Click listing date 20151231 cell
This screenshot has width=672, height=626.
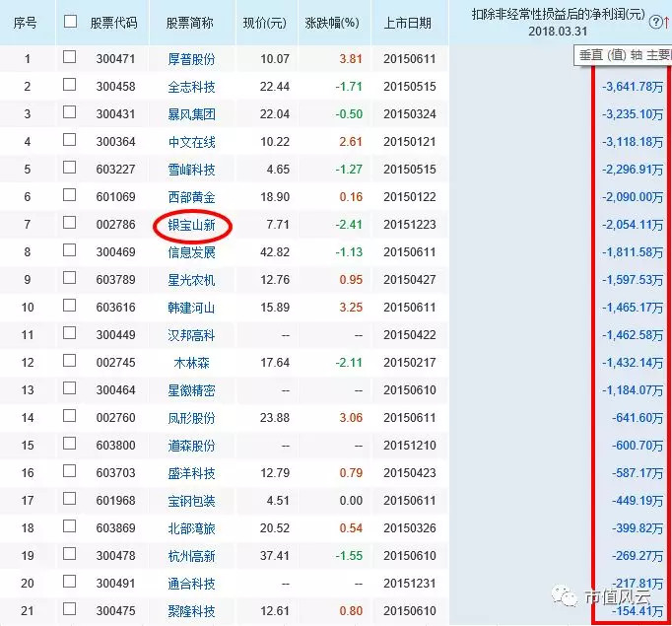click(410, 584)
